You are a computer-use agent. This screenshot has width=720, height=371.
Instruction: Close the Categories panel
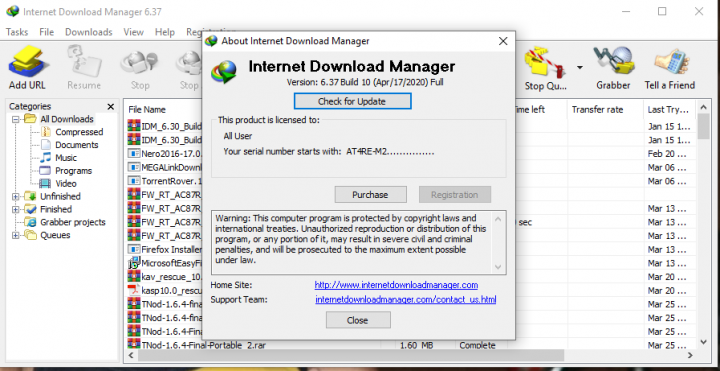pyautogui.click(x=111, y=107)
